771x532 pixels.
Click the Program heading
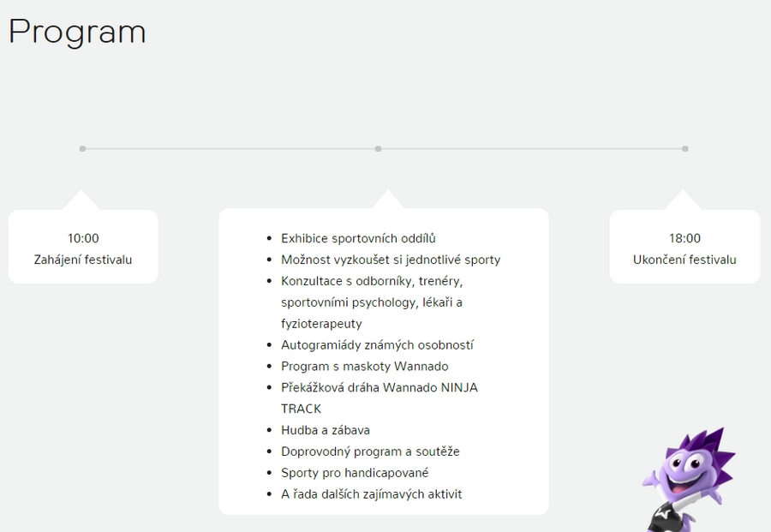(77, 33)
